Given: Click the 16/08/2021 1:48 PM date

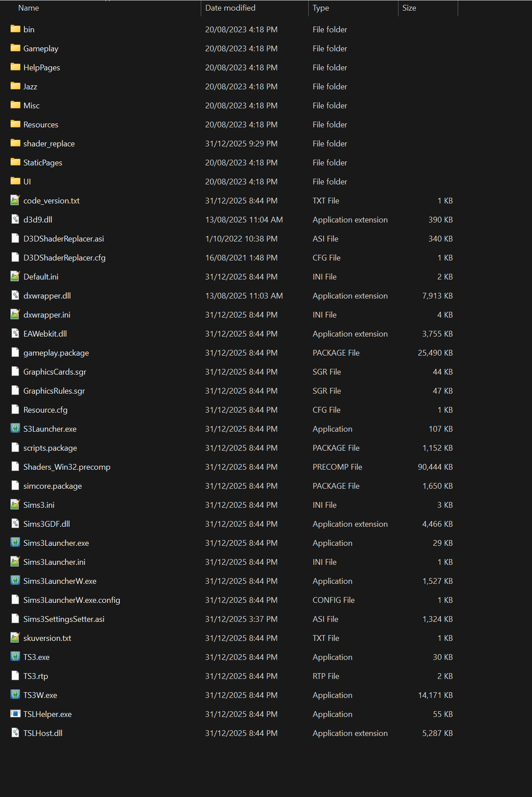Looking at the screenshot, I should pos(241,258).
